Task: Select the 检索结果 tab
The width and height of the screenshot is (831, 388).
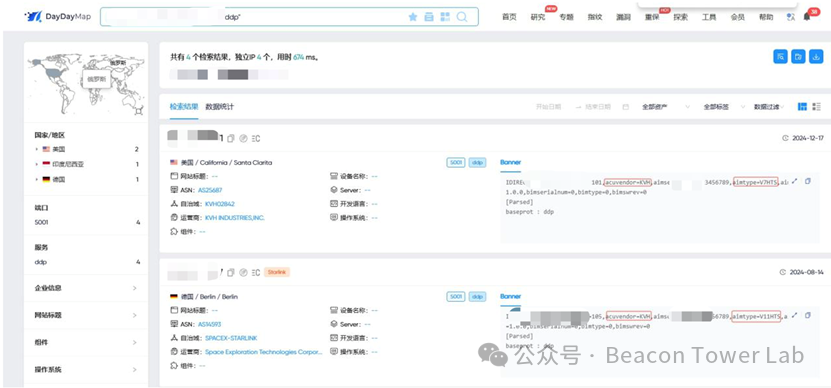Action: 184,107
